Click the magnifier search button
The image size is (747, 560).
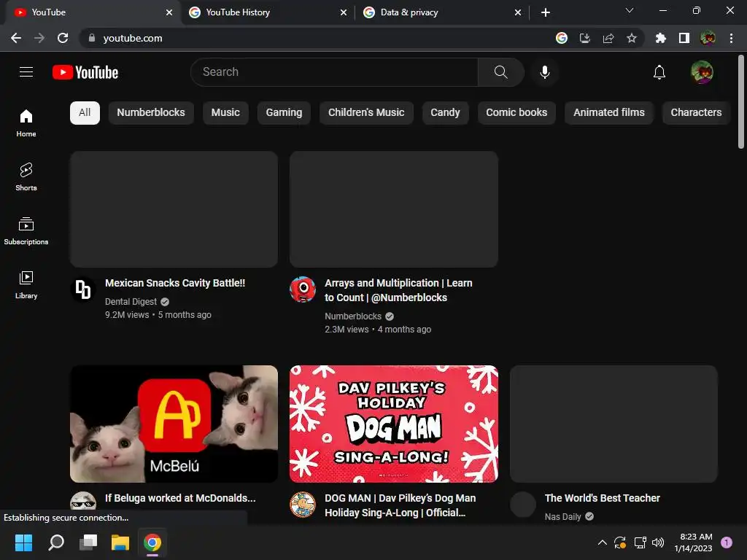[x=500, y=72]
